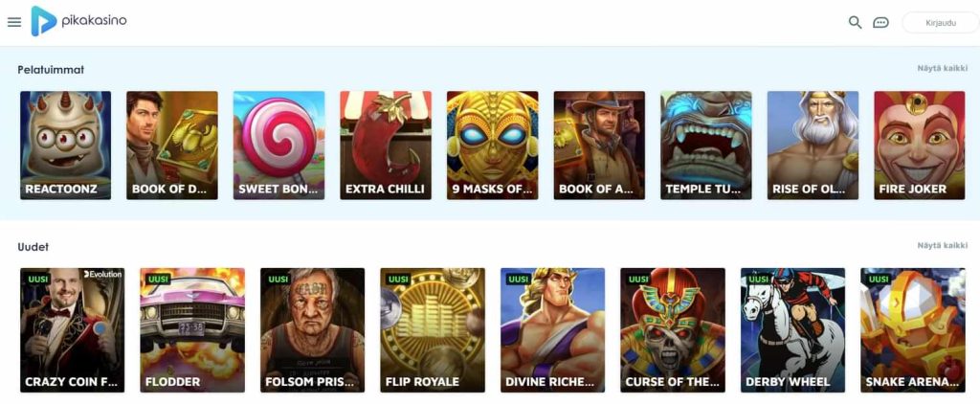Open the hamburger navigation menu
The width and height of the screenshot is (980, 404).
14,22
